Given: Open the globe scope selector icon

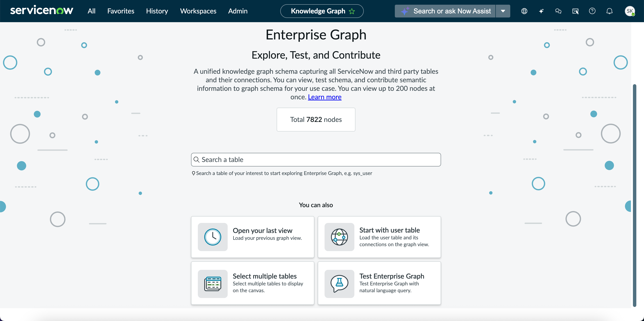Looking at the screenshot, I should [524, 11].
